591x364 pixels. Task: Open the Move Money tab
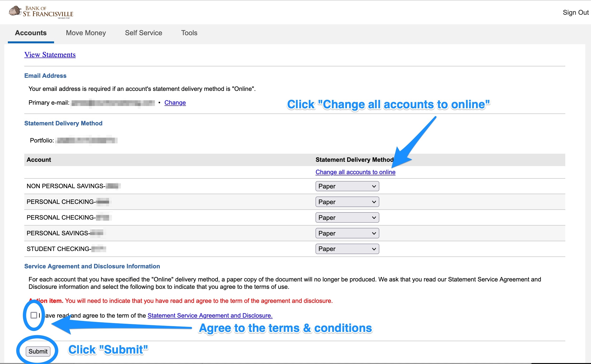click(86, 33)
